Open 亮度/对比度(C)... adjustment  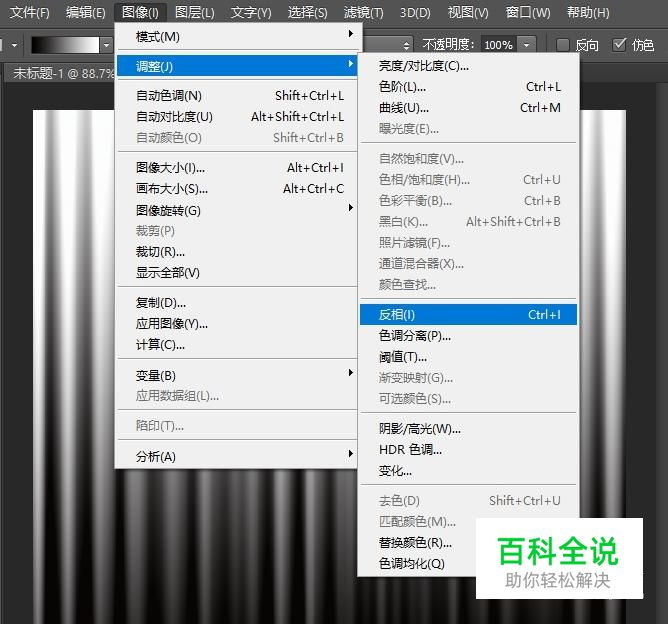pos(468,66)
